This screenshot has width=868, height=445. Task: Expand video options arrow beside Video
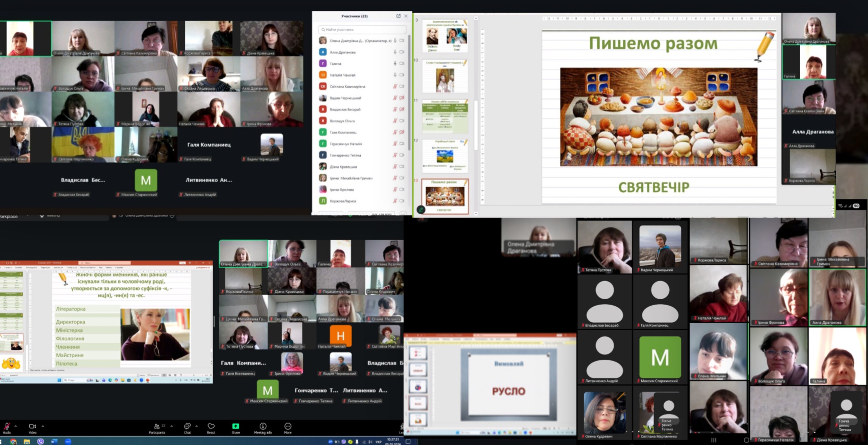pos(43,426)
